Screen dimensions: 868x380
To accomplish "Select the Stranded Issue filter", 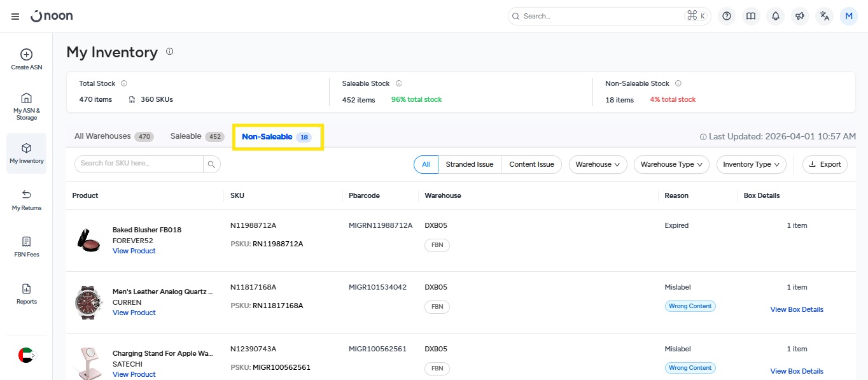I will 469,164.
